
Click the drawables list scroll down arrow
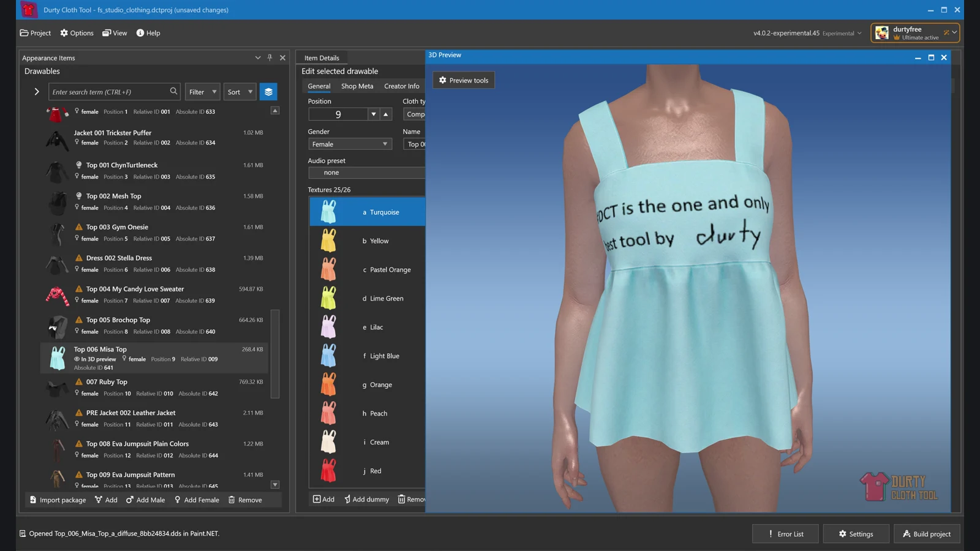pyautogui.click(x=275, y=485)
